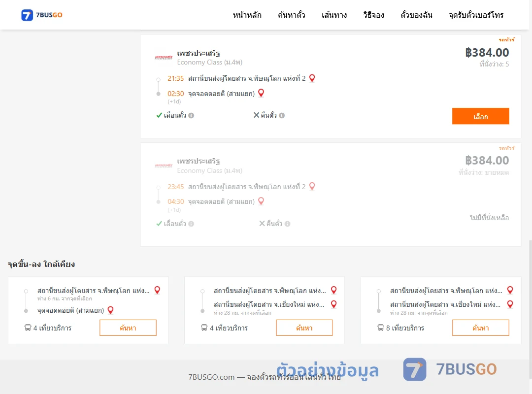Show เลื่อนตั๋ว info icon on 21:35 trip

(x=191, y=115)
